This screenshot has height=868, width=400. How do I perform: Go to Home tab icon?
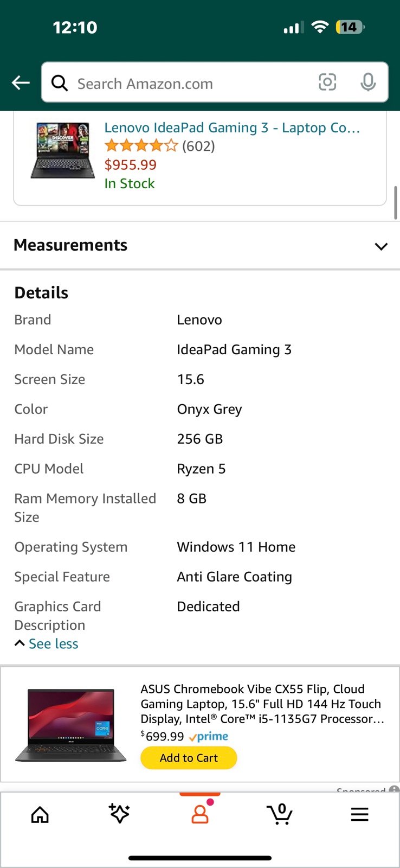click(x=40, y=814)
